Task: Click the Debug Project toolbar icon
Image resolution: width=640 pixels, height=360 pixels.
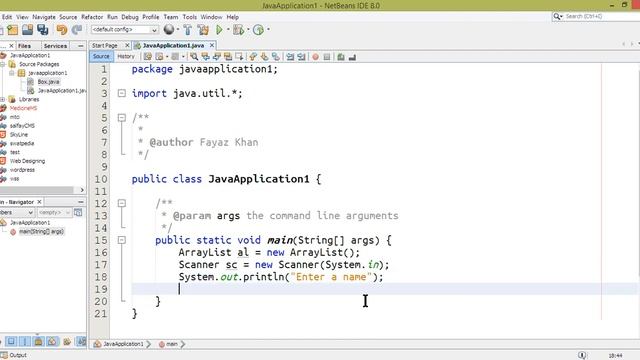Action: [x=238, y=30]
